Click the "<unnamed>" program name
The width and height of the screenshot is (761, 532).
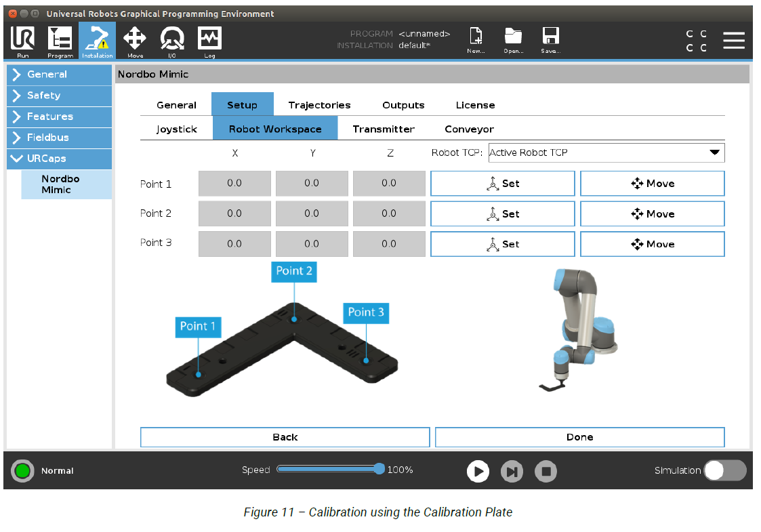tap(424, 34)
